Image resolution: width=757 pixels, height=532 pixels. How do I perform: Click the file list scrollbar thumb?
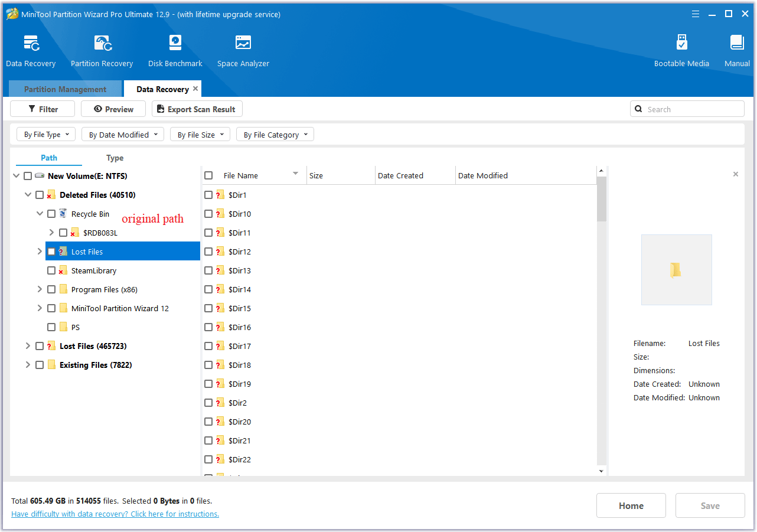coord(602,199)
